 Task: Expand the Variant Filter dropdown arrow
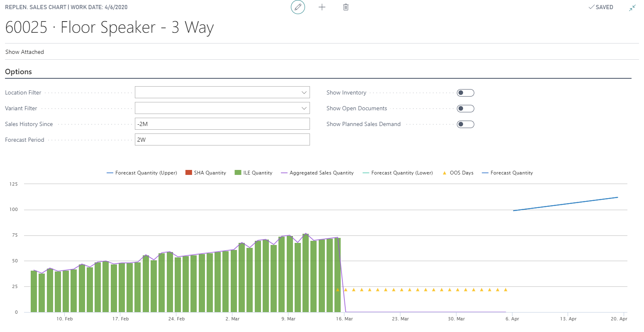click(x=304, y=109)
